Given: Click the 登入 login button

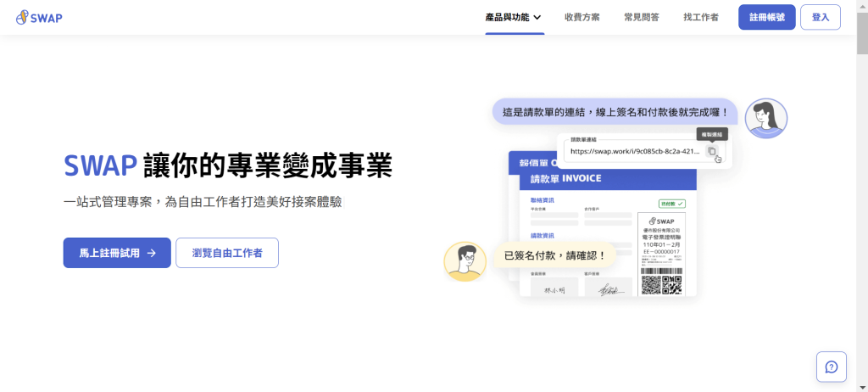Looking at the screenshot, I should 821,17.
